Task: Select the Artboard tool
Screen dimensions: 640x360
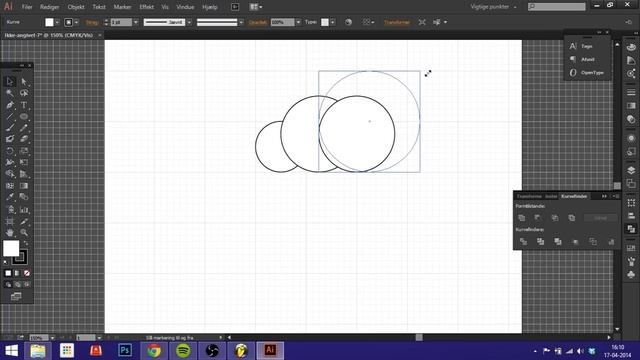Action: [x=10, y=221]
